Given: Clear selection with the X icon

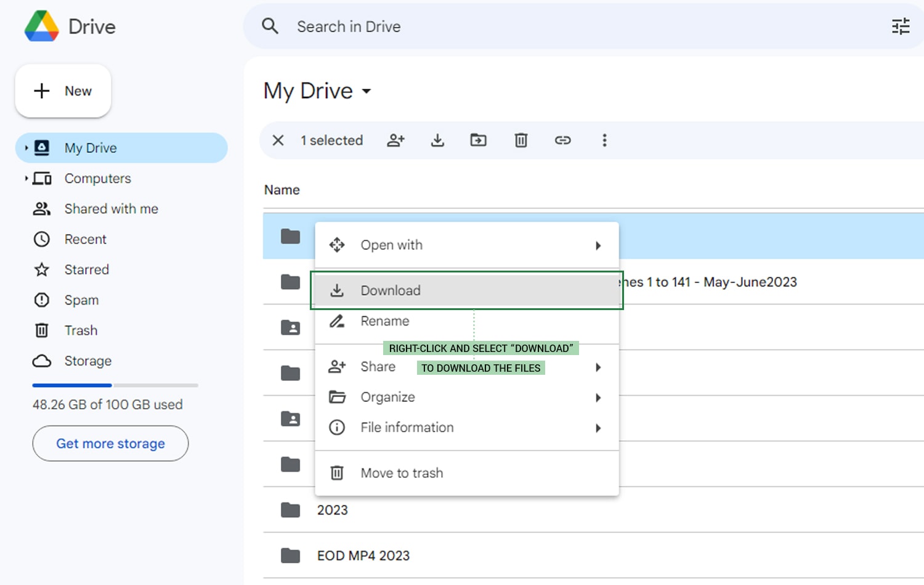Looking at the screenshot, I should [x=277, y=141].
